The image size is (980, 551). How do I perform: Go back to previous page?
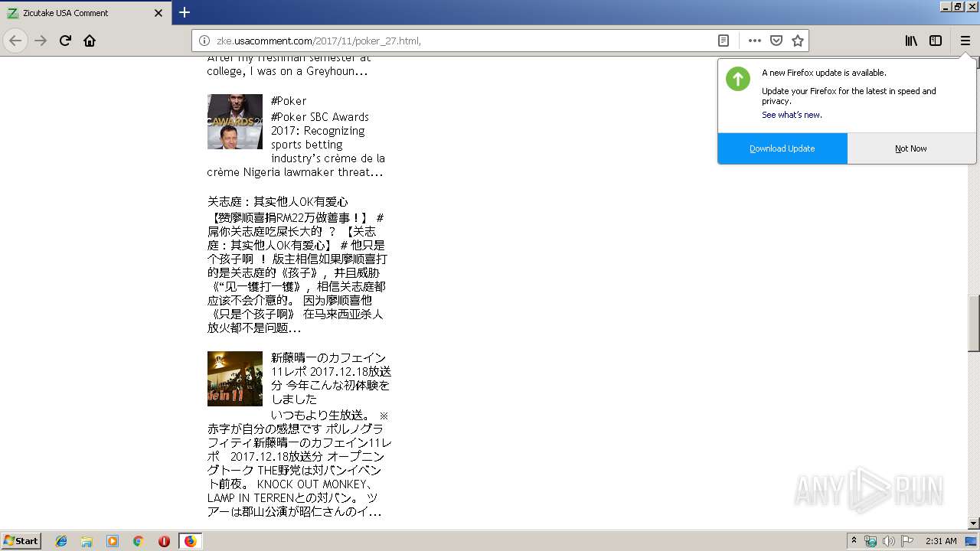pyautogui.click(x=15, y=41)
